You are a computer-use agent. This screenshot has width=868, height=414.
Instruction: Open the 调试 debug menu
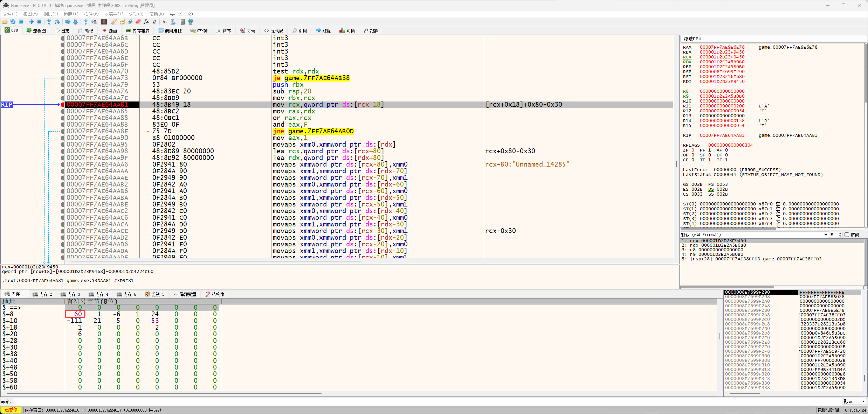click(50, 14)
